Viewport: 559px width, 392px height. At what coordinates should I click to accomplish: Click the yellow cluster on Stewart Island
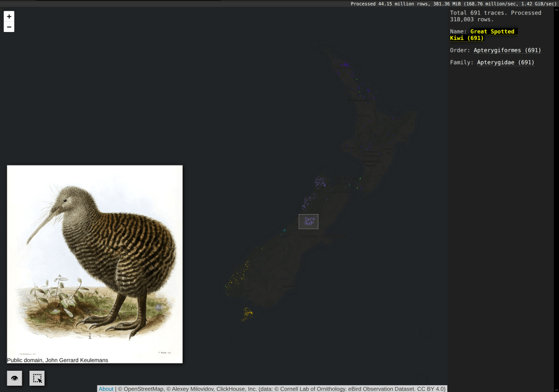[247, 313]
